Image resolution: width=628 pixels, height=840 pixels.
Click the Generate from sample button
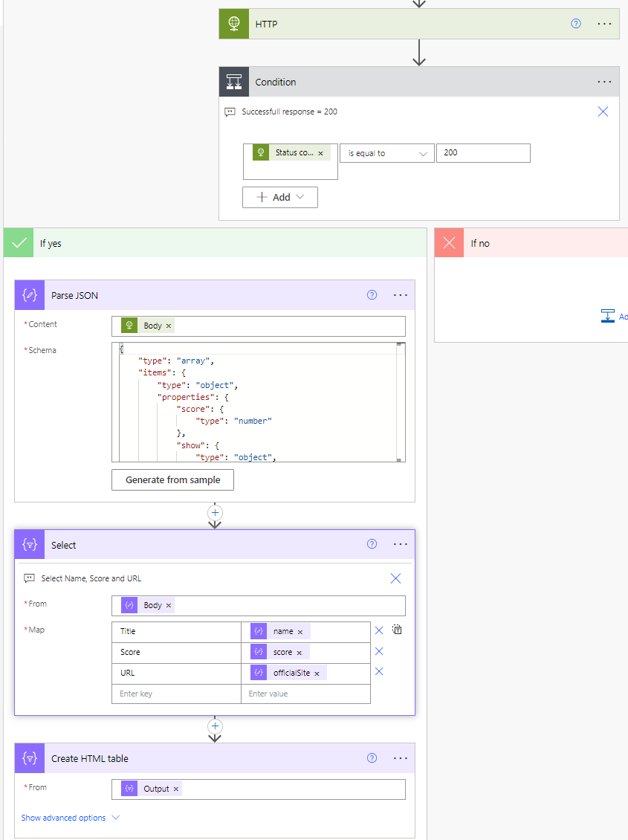[172, 479]
